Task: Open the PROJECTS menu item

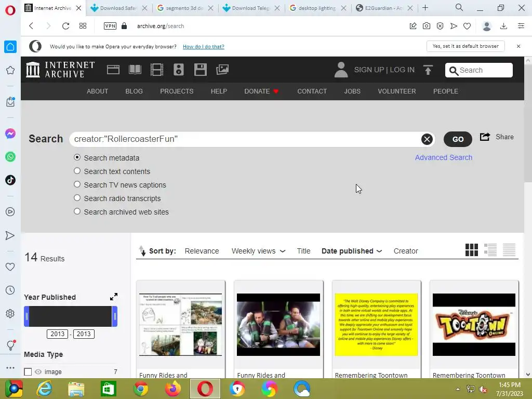Action: pos(177,91)
